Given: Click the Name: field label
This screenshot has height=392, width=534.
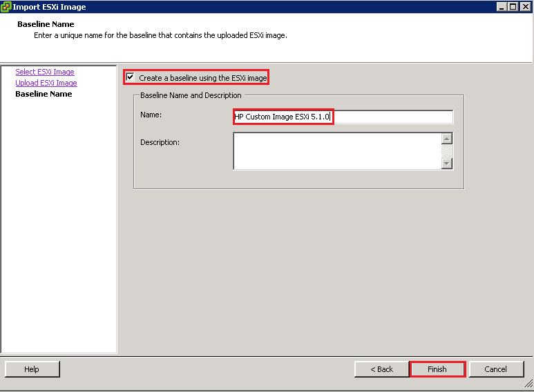Looking at the screenshot, I should [151, 115].
